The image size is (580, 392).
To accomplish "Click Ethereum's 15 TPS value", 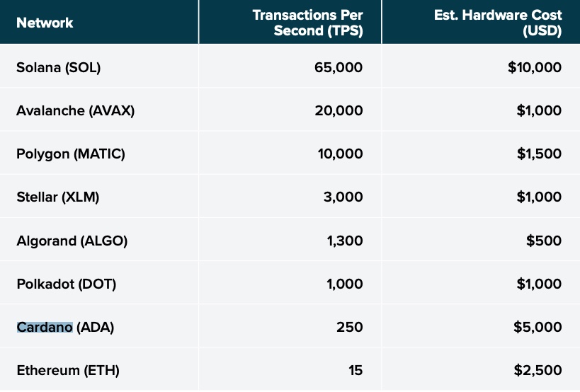I will [356, 371].
